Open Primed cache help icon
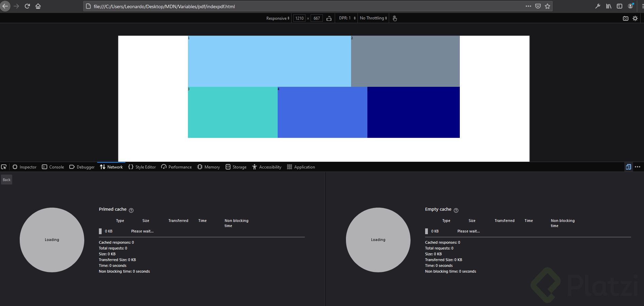The height and width of the screenshot is (306, 644). point(131,210)
